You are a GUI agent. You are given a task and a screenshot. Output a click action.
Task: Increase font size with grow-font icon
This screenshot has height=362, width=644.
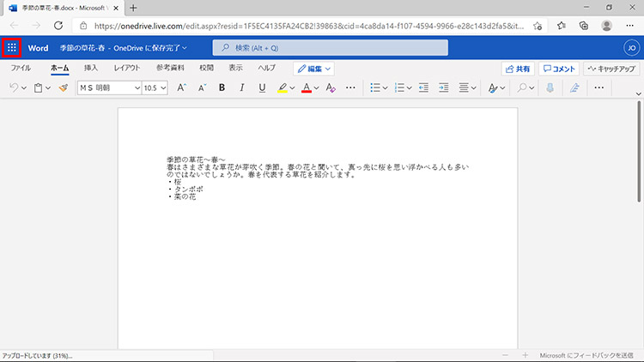(x=181, y=87)
